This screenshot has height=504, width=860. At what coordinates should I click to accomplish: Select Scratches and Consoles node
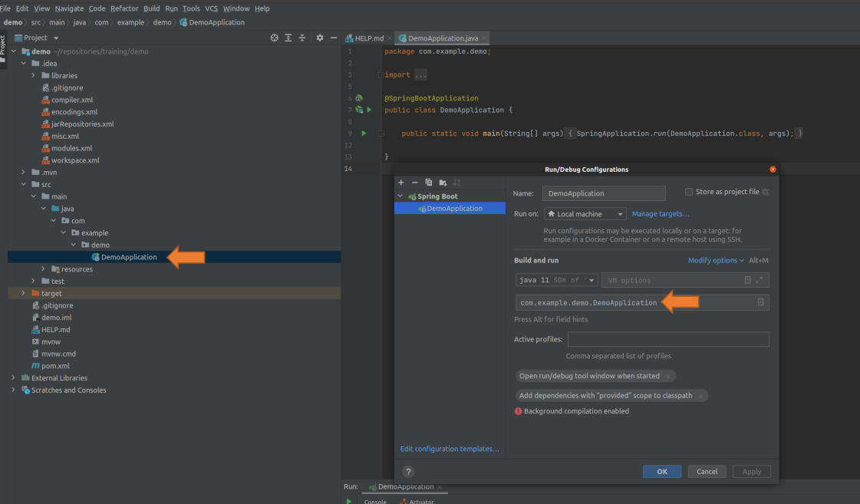point(68,390)
